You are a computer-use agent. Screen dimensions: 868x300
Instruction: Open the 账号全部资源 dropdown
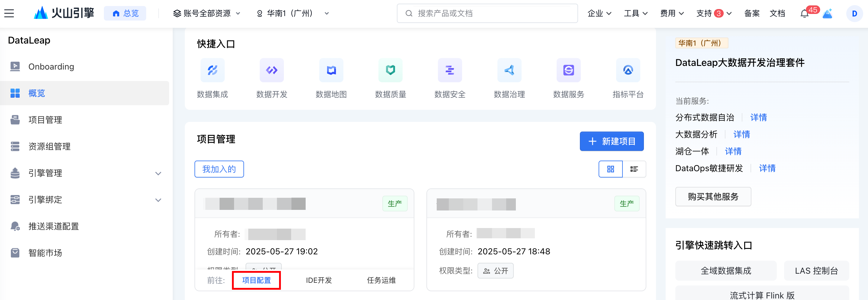point(207,14)
